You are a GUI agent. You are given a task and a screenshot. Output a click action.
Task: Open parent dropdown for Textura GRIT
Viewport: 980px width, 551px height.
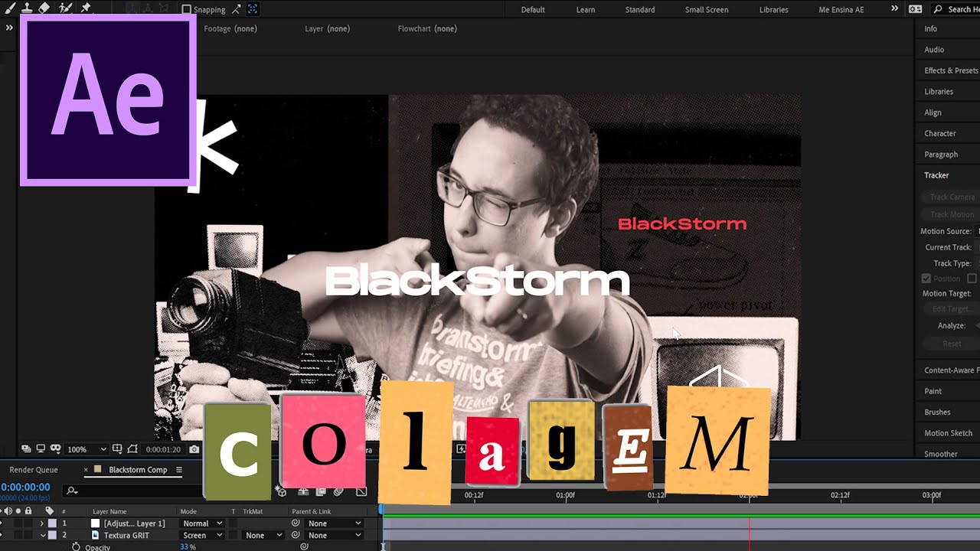[x=335, y=536]
